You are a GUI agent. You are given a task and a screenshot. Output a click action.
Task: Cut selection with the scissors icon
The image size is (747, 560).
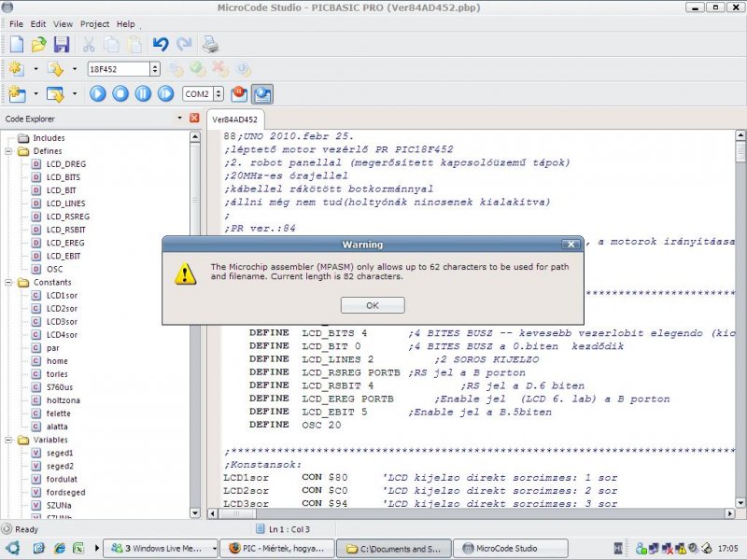coord(89,44)
